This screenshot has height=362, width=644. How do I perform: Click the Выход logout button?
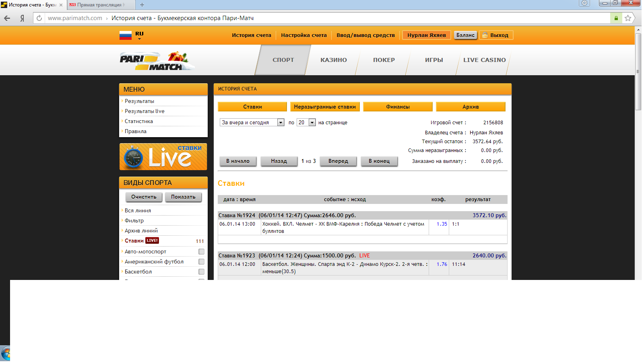tap(496, 35)
